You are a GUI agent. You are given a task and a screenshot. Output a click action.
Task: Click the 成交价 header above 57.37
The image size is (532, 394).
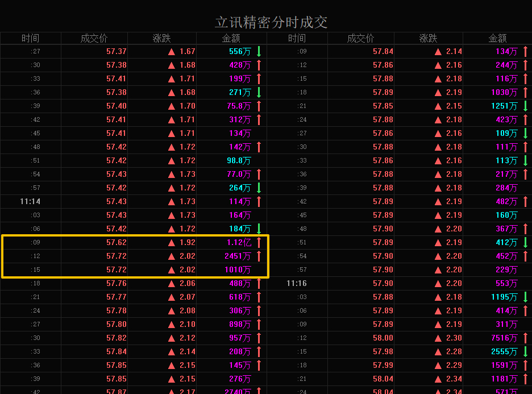[x=94, y=38]
